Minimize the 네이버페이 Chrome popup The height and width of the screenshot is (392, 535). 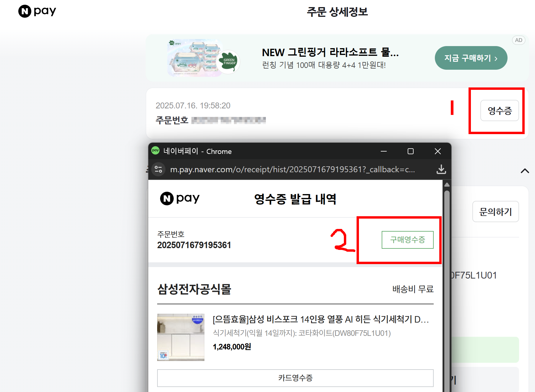[x=384, y=151]
